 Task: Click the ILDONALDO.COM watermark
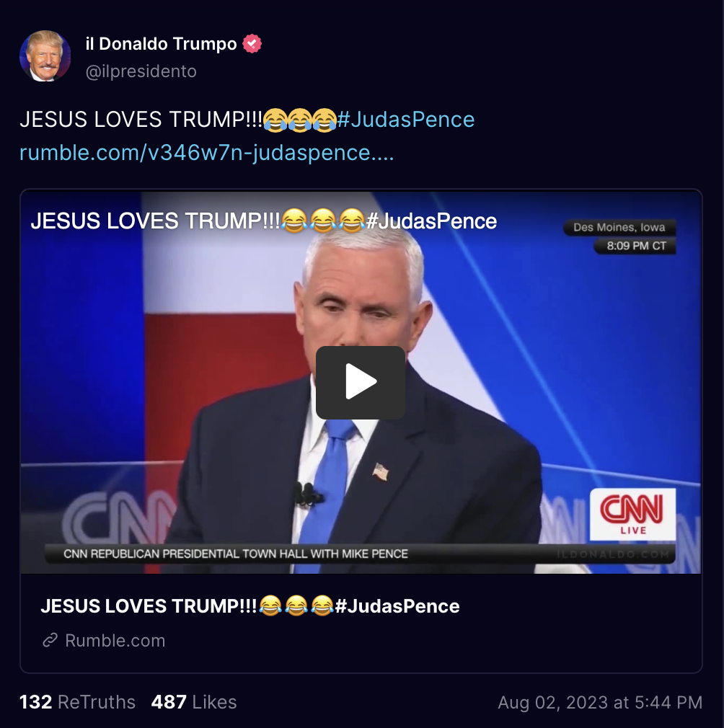point(613,554)
